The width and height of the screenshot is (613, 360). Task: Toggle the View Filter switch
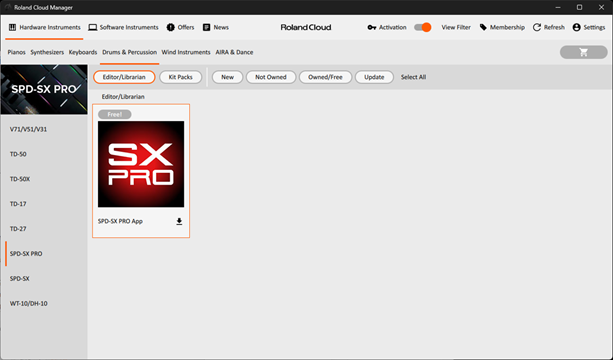[x=423, y=27]
